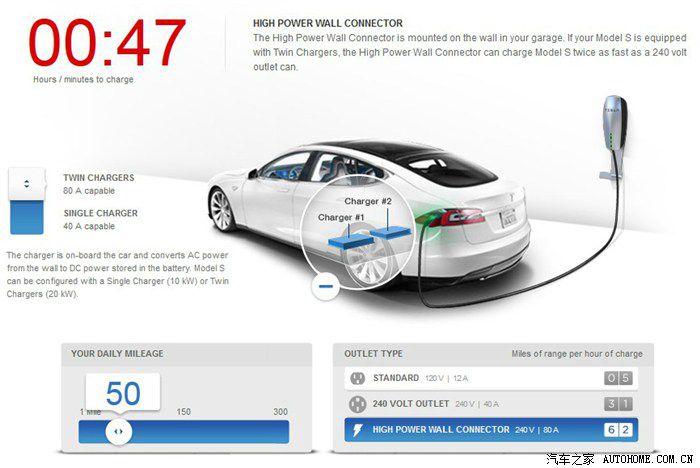
Task: Click the blue Charger #2 block in car
Action: point(390,233)
